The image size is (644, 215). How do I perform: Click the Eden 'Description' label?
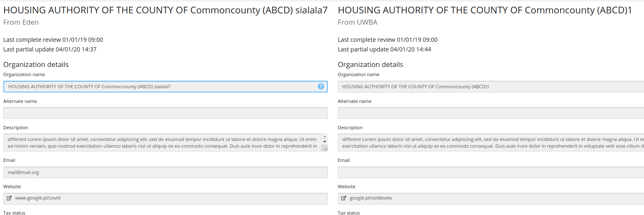tap(16, 128)
